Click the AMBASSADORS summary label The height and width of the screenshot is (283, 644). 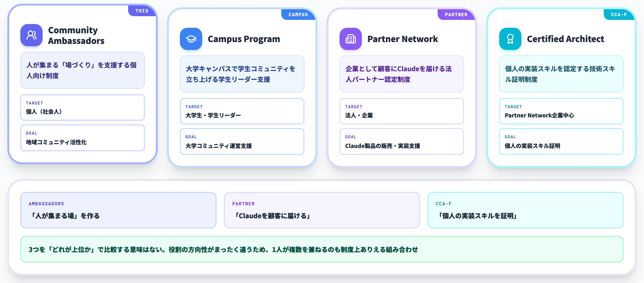(46, 203)
